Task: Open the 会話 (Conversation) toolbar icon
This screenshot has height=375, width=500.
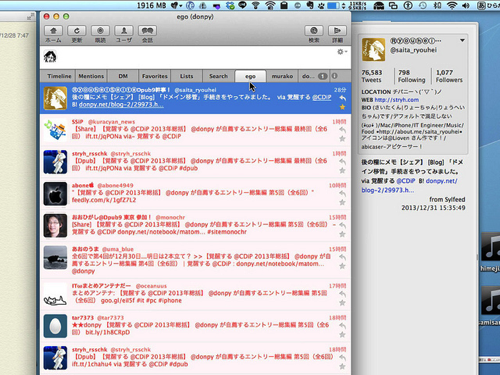Action: [147, 31]
